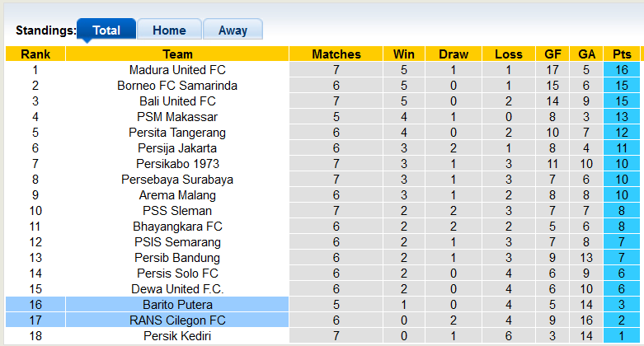Click PSM Makassar team name

coord(177,117)
